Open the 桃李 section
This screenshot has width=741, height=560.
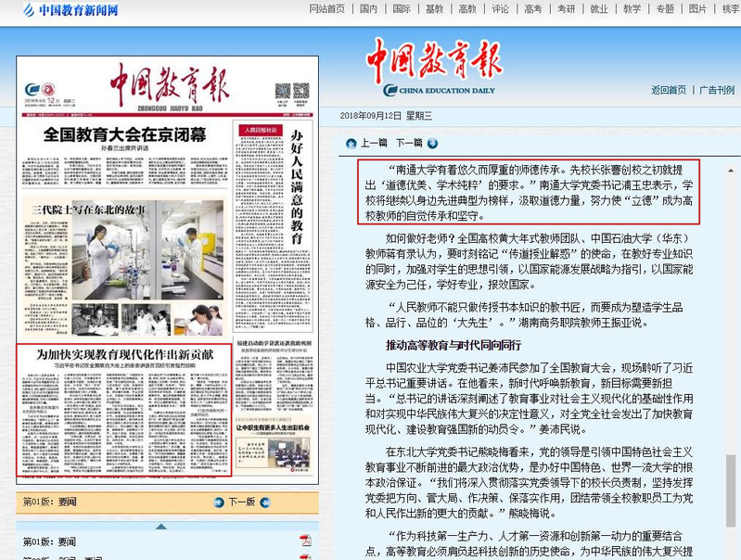click(x=731, y=8)
